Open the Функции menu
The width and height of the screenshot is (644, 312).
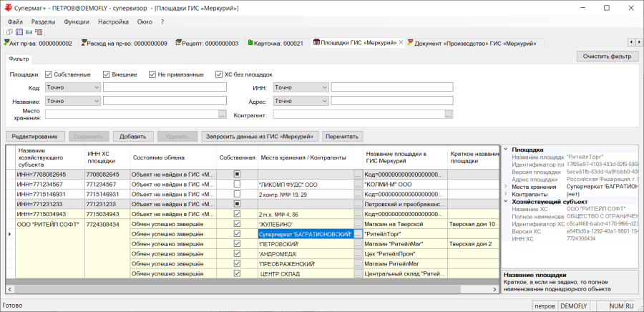[77, 21]
